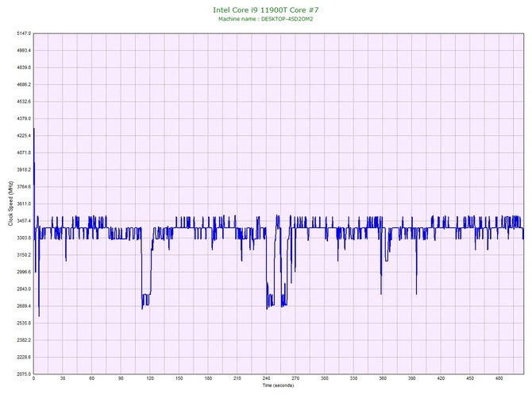Click the 4686.2 y-axis value
This screenshot has width=532, height=399.
point(24,84)
